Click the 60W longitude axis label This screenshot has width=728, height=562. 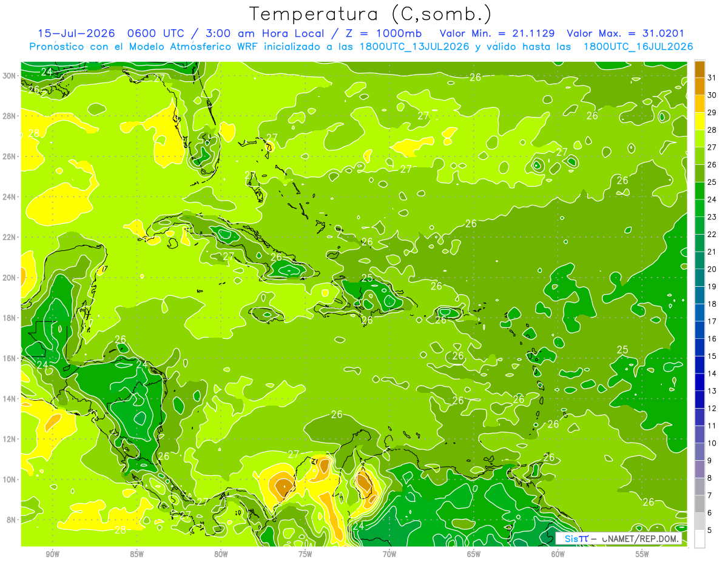558,554
